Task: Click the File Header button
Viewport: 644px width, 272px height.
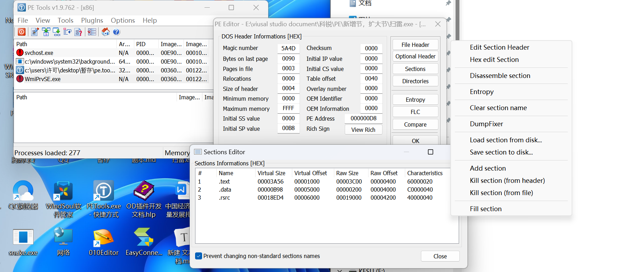Action: click(415, 45)
